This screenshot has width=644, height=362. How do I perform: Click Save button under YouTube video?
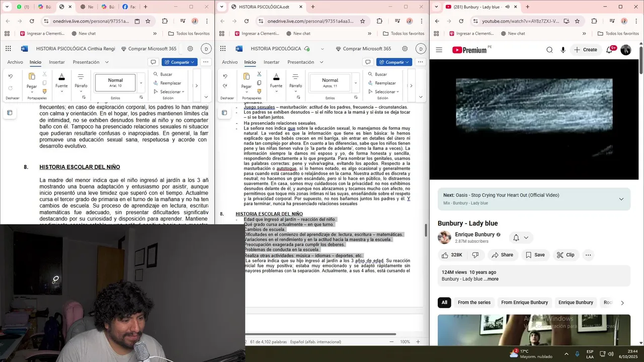click(x=535, y=255)
